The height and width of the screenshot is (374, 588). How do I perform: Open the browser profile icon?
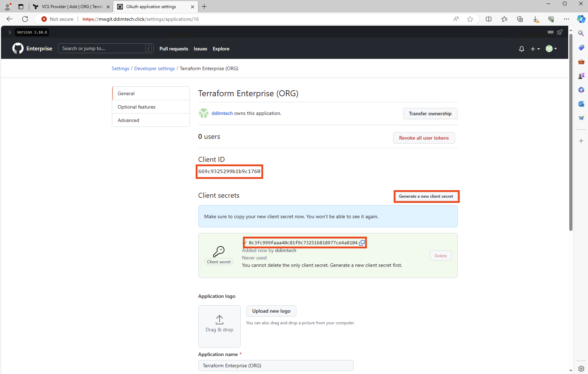(7, 6)
